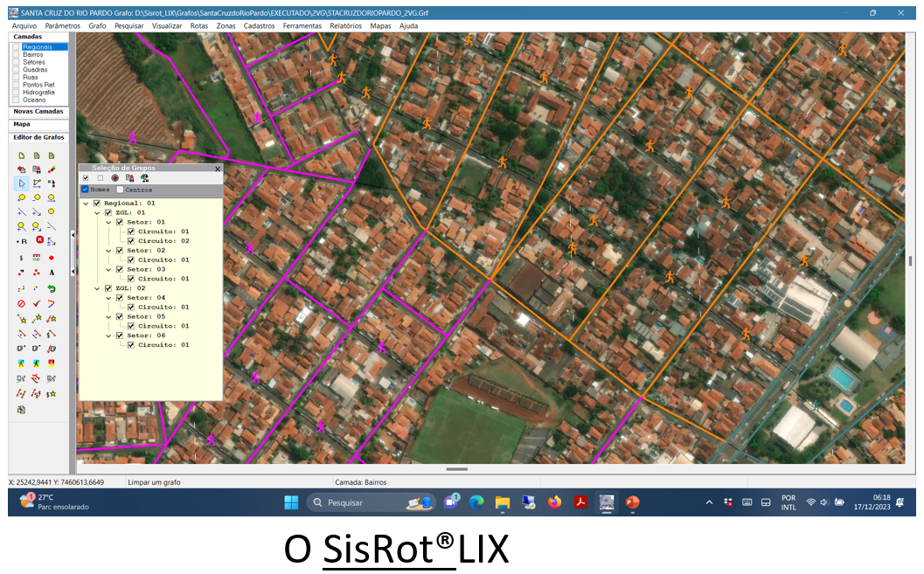The width and height of the screenshot is (924, 574).
Task: Click the red prohibition sign tool
Action: point(21,303)
